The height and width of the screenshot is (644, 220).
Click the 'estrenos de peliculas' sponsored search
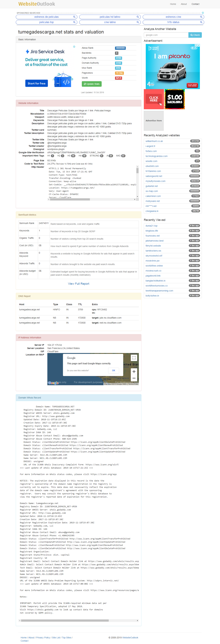47,17
